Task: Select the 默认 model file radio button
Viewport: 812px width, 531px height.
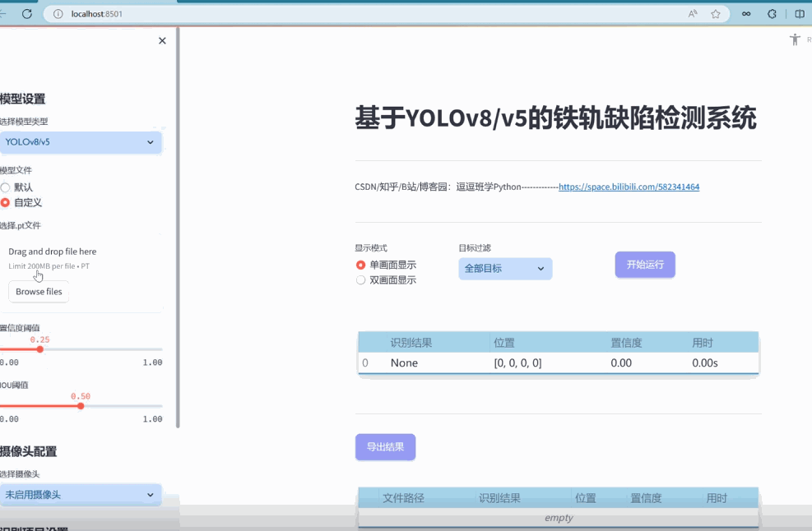Action: click(5, 187)
